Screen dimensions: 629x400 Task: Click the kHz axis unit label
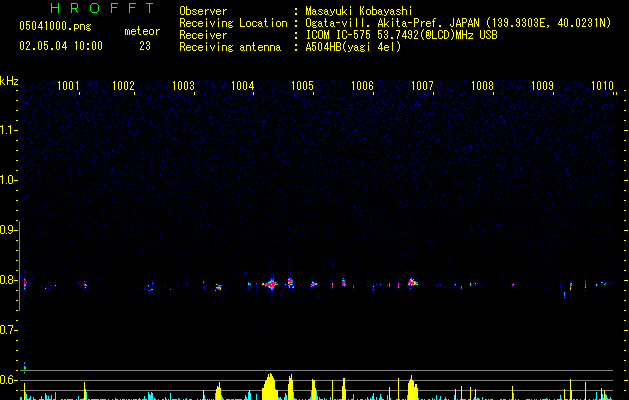coord(9,81)
